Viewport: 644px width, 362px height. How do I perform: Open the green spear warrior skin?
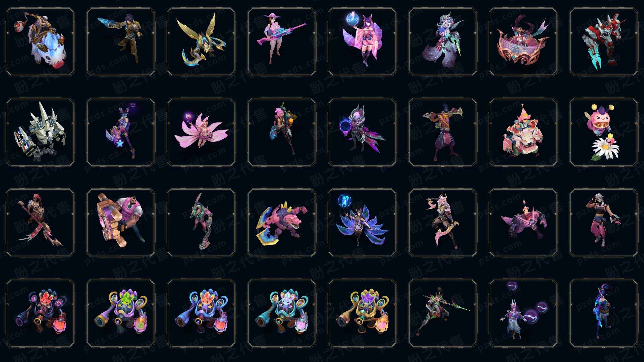[x=443, y=313]
